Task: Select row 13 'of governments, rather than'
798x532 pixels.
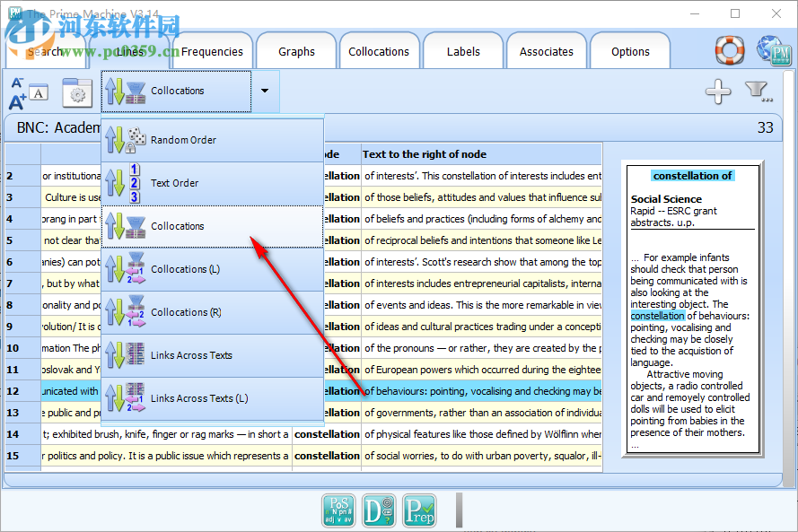Action: (x=481, y=413)
